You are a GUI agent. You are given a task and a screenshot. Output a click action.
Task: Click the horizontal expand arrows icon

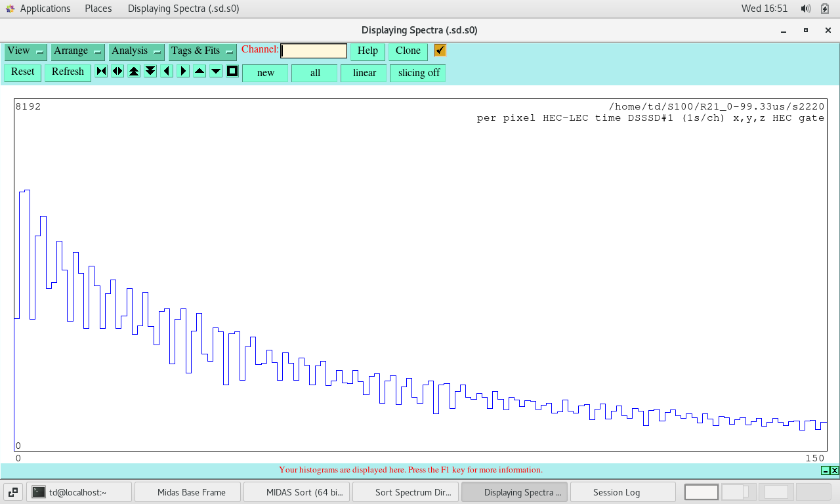coord(117,72)
